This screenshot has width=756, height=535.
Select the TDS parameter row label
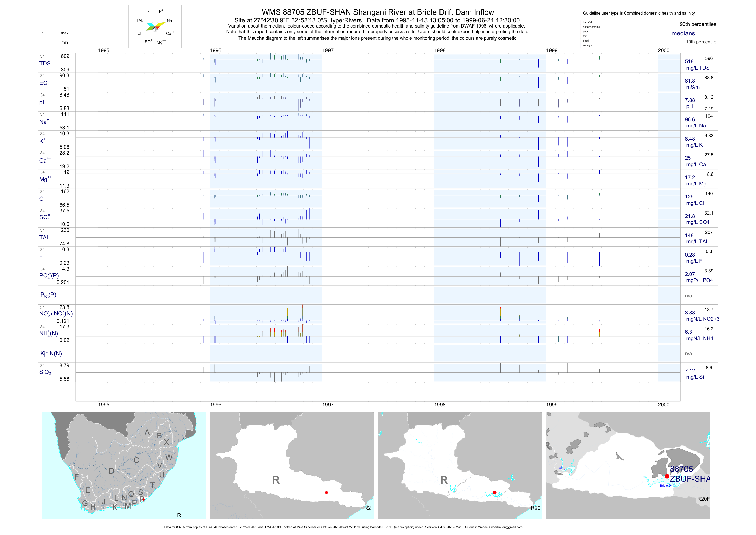tap(45, 64)
